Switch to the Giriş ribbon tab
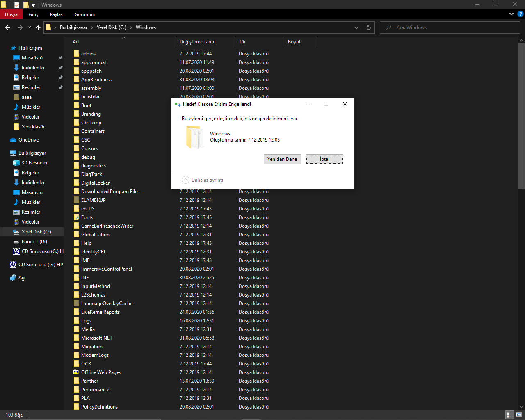 (34, 14)
